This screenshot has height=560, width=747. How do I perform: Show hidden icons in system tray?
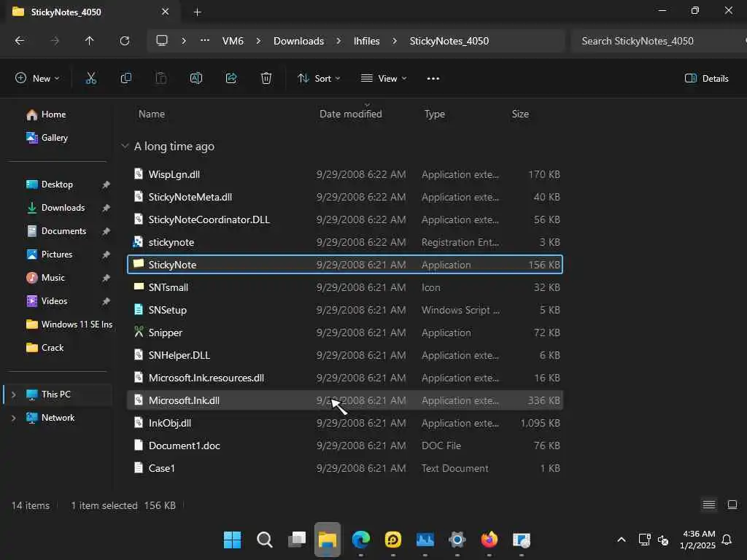tap(622, 540)
